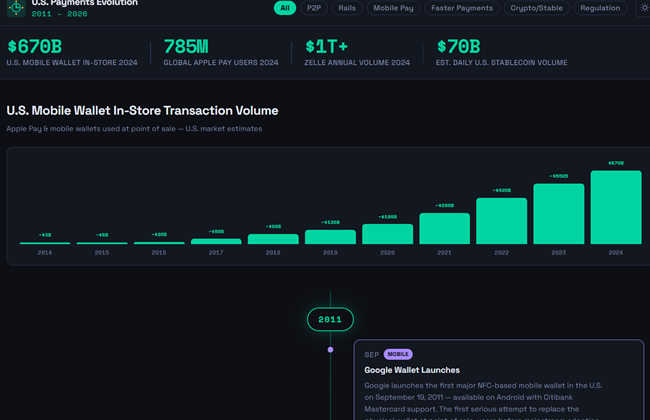Click the purple timeline dot for September
The height and width of the screenshot is (420, 650).
pyautogui.click(x=330, y=350)
